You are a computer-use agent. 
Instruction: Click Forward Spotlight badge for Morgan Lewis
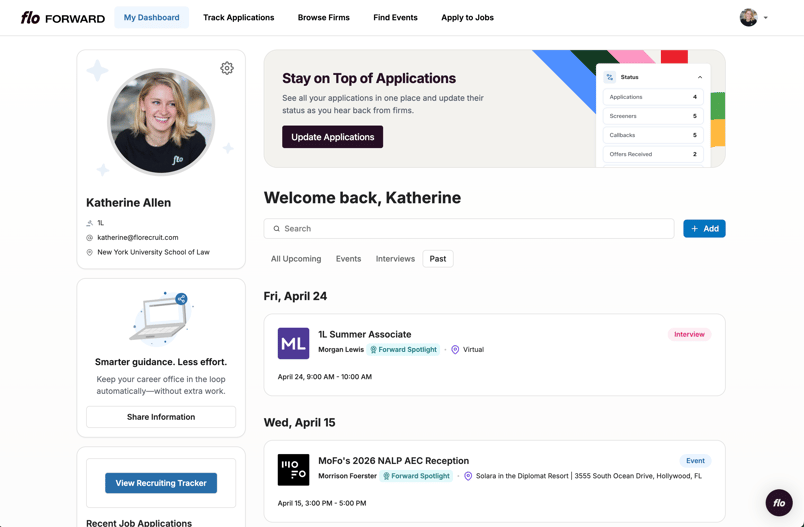[x=403, y=350]
